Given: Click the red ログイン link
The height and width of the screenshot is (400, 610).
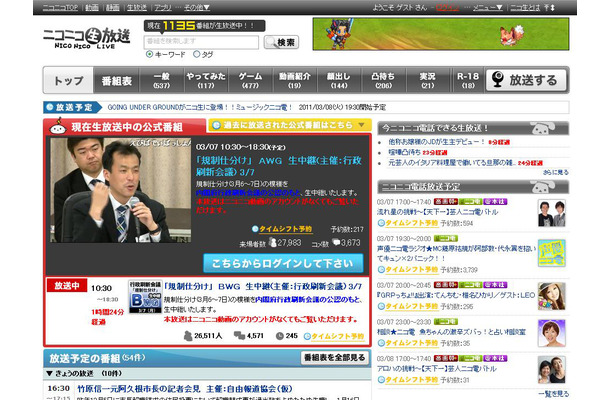Looking at the screenshot, I should coord(447,7).
